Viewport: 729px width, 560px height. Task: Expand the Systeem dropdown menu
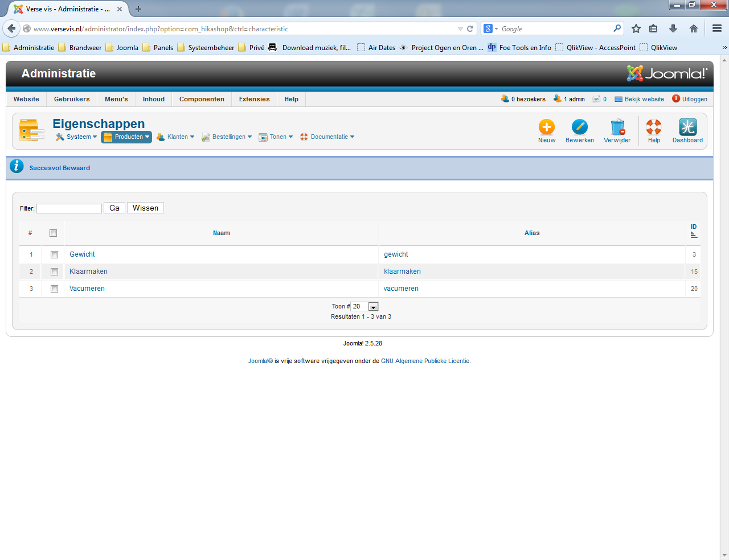pyautogui.click(x=76, y=137)
